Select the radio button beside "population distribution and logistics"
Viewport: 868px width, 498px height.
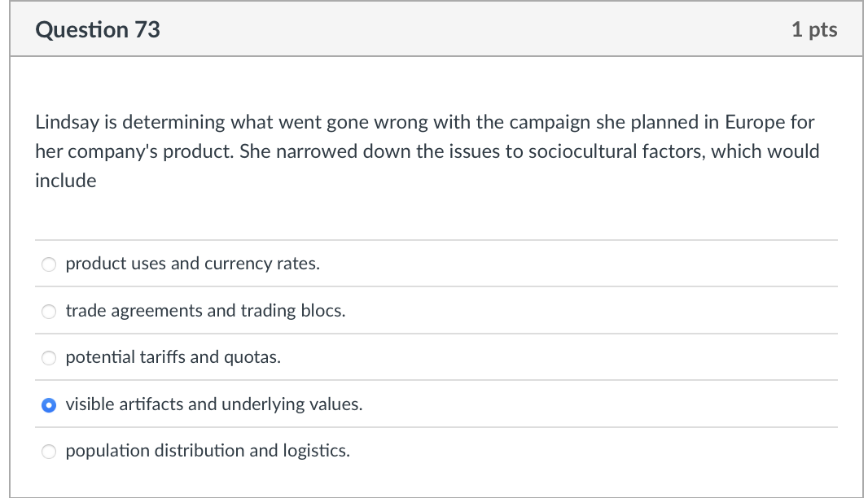(49, 451)
